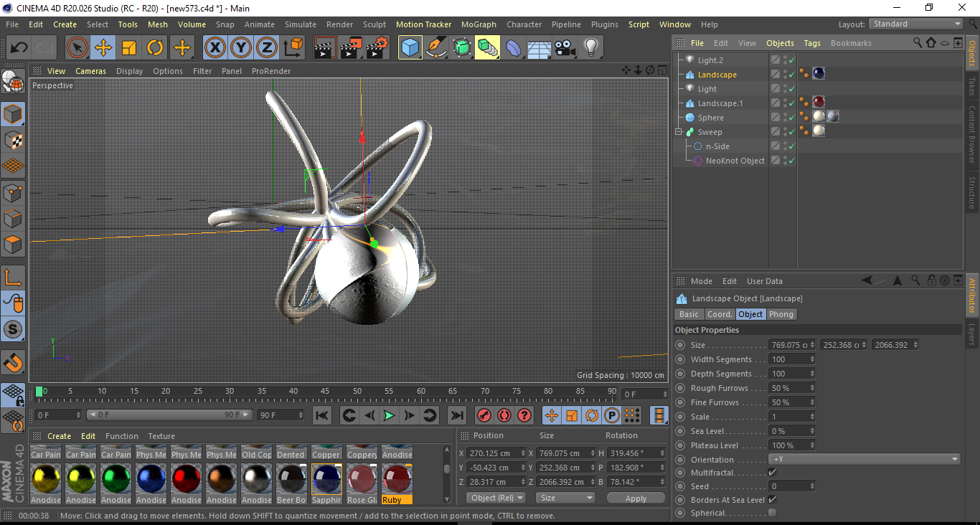Select the Live Selection tool

click(77, 48)
